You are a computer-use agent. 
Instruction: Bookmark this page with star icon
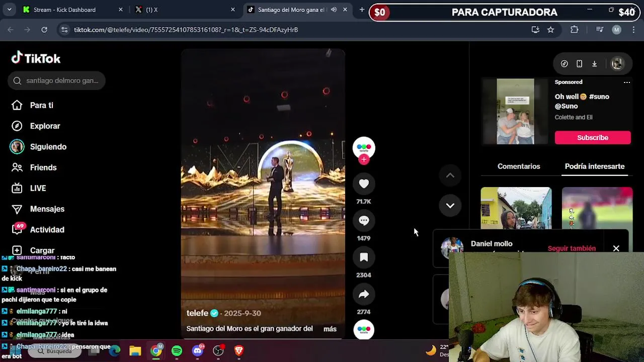(x=551, y=30)
